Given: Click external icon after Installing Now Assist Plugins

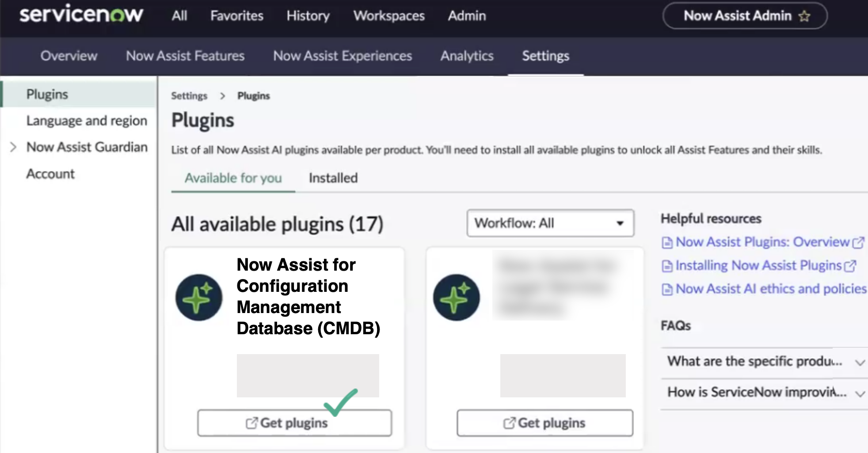Looking at the screenshot, I should (850, 266).
